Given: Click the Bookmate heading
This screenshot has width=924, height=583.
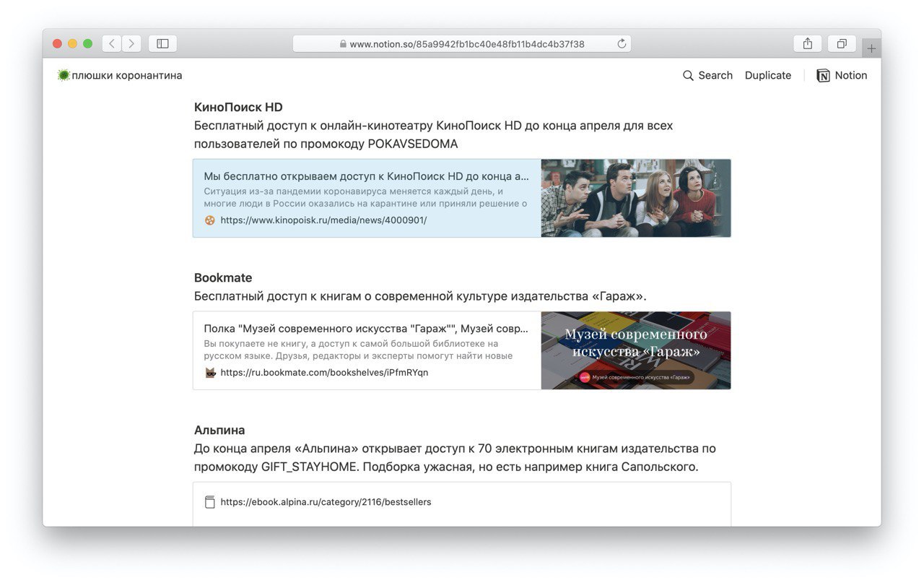Looking at the screenshot, I should [223, 277].
